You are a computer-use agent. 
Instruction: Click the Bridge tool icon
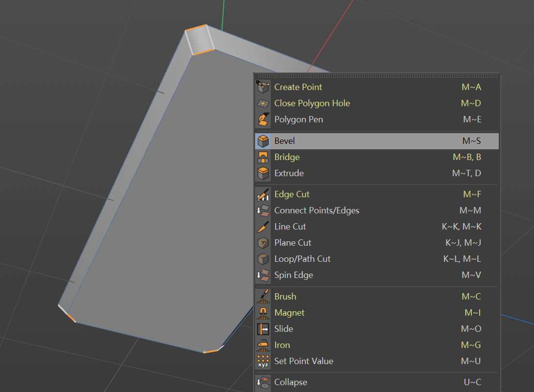(263, 157)
